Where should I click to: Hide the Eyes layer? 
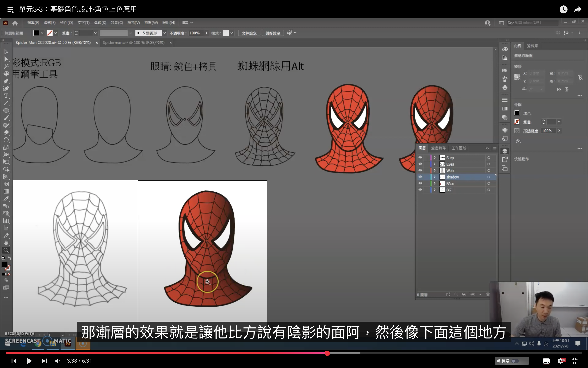click(x=420, y=164)
